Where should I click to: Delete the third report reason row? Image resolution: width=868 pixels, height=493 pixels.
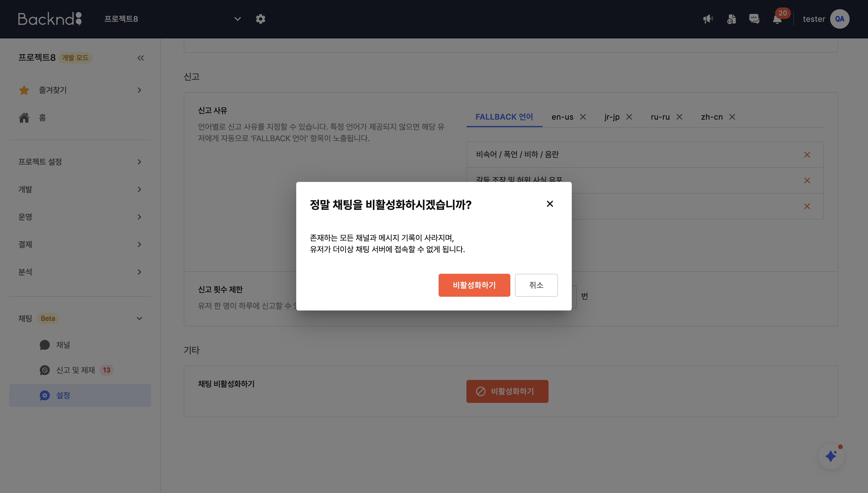[807, 207]
